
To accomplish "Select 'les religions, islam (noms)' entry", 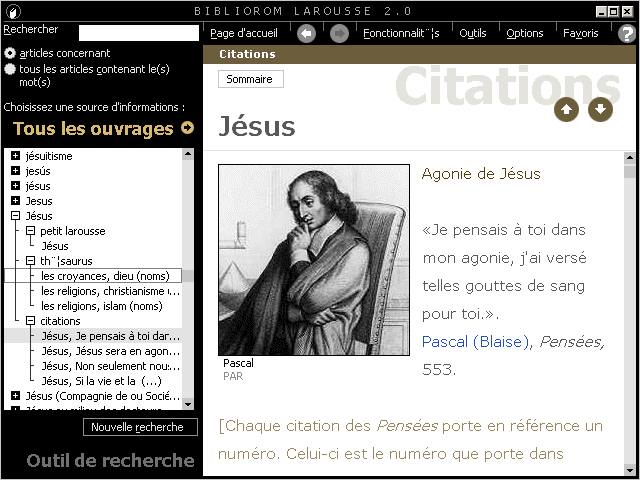I will coord(102,306).
